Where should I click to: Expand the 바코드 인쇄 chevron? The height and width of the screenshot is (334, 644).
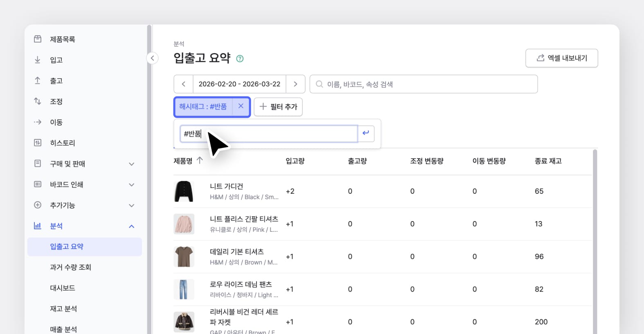click(131, 185)
